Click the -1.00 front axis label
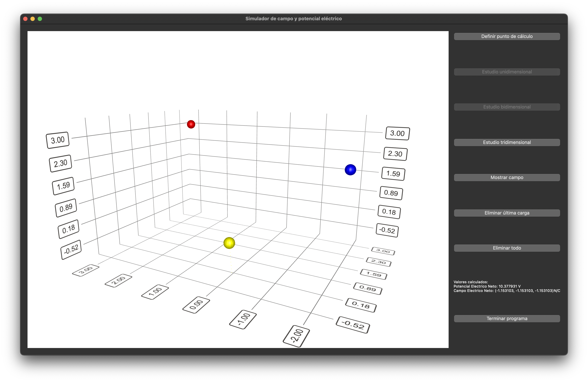This screenshot has height=382, width=588. pos(243,319)
